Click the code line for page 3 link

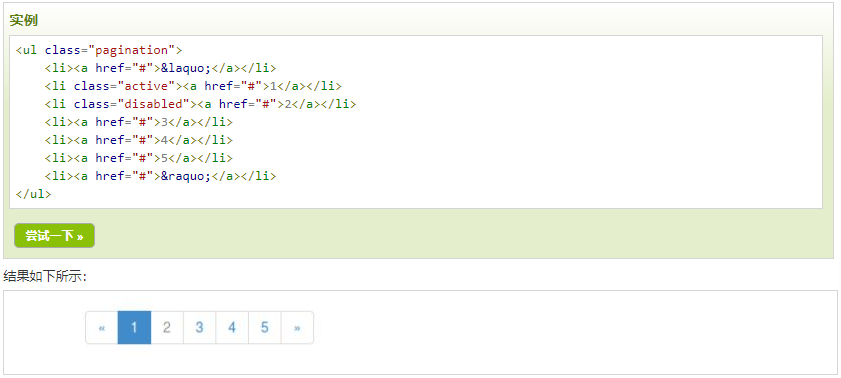[139, 122]
